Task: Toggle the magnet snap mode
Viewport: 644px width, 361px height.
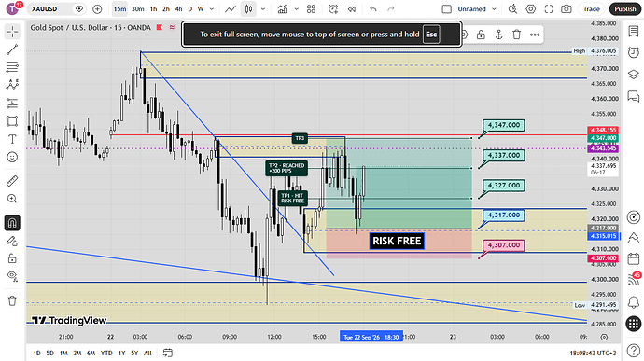Action: click(x=12, y=223)
